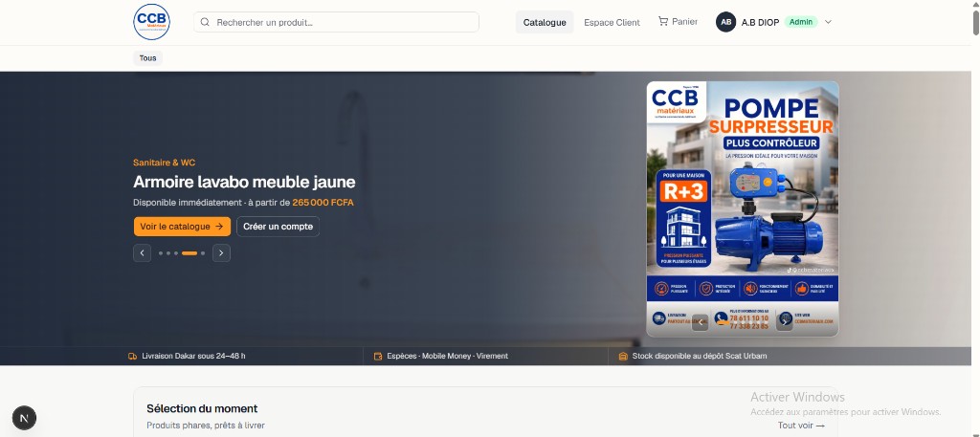
Task: Go to next hero slide
Action: [x=221, y=252]
